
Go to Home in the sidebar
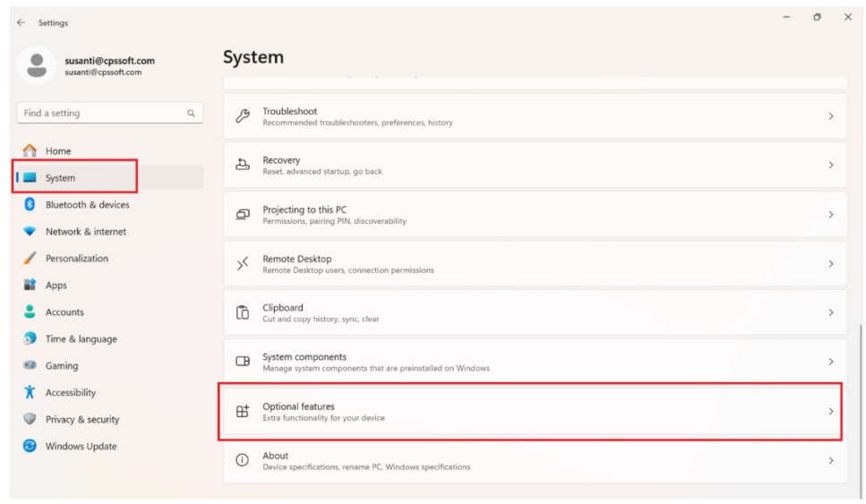click(110, 150)
